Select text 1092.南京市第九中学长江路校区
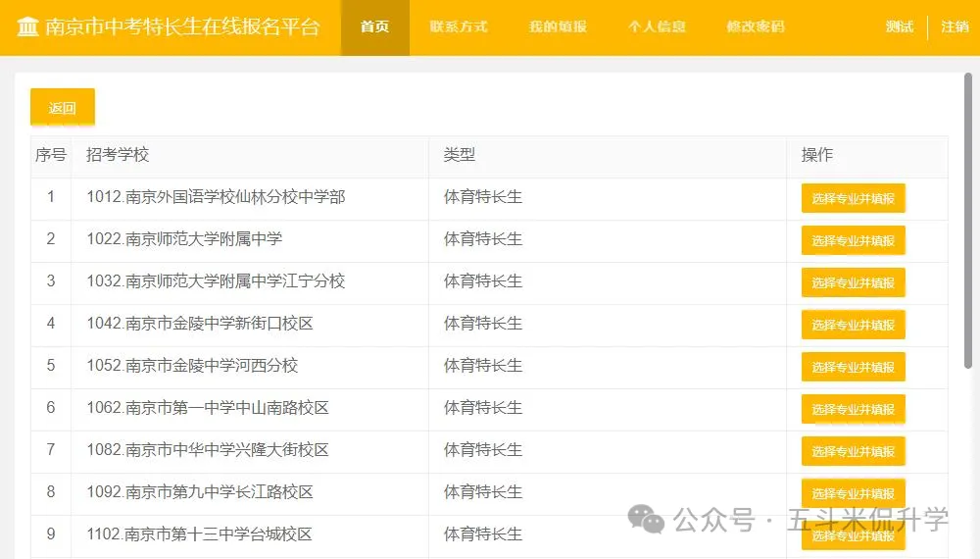Screen dimensions: 980x559 [200, 492]
